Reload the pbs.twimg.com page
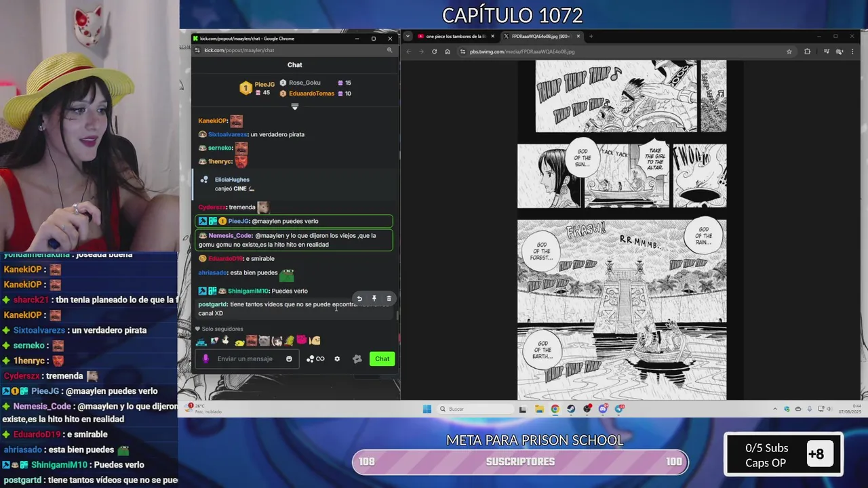Screen dimensions: 868x488 pyautogui.click(x=435, y=52)
